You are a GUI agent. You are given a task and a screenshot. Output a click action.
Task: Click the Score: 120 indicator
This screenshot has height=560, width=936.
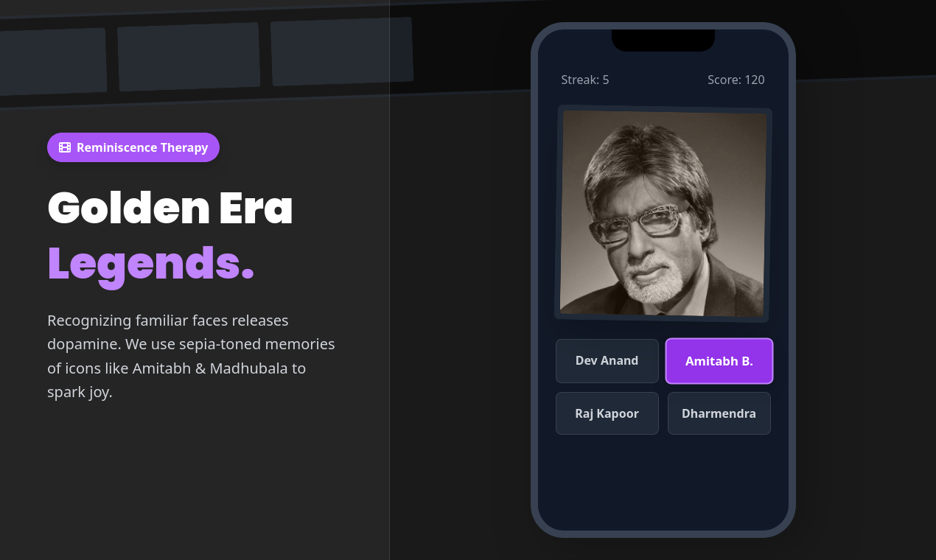[x=736, y=80]
